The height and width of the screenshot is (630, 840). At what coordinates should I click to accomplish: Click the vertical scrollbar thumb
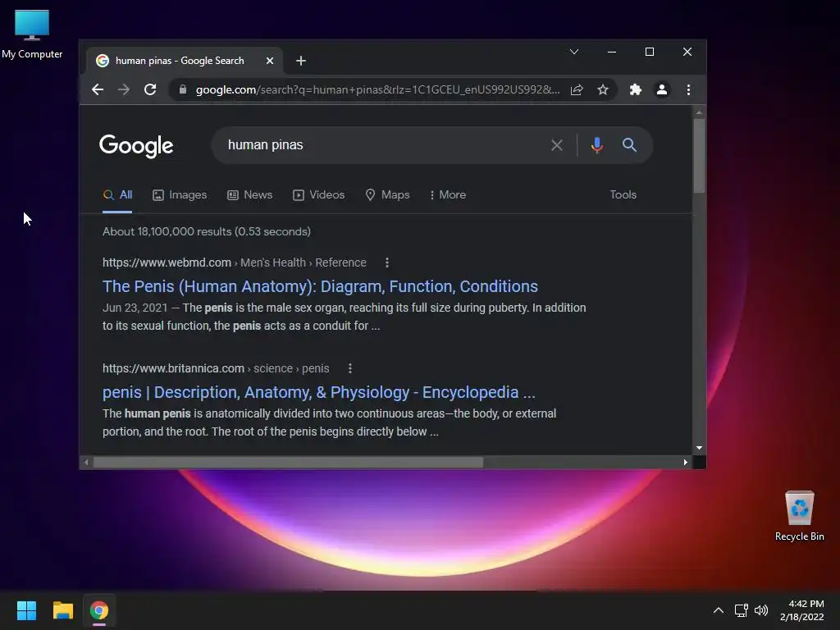[699, 155]
